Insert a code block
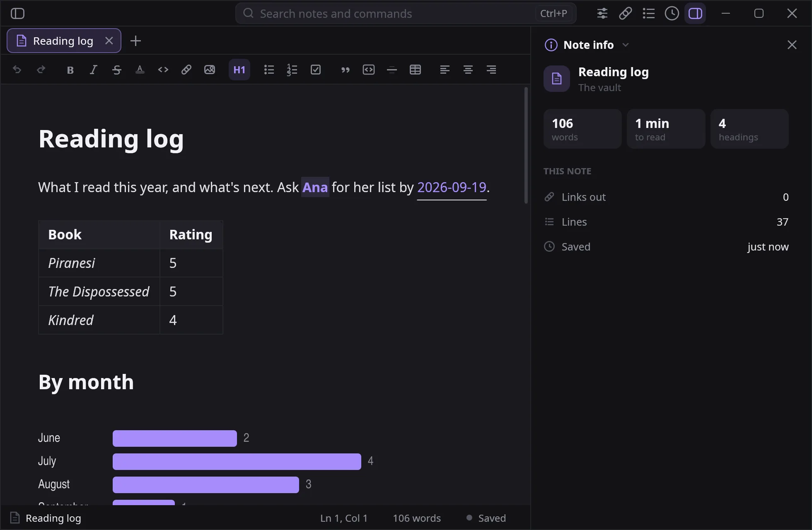This screenshot has width=812, height=530. coord(369,70)
